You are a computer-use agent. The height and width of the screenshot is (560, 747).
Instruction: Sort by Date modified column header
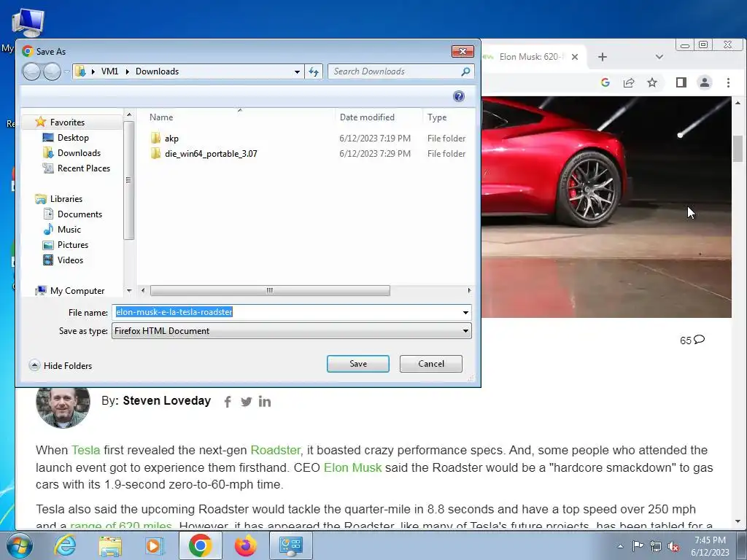point(367,117)
